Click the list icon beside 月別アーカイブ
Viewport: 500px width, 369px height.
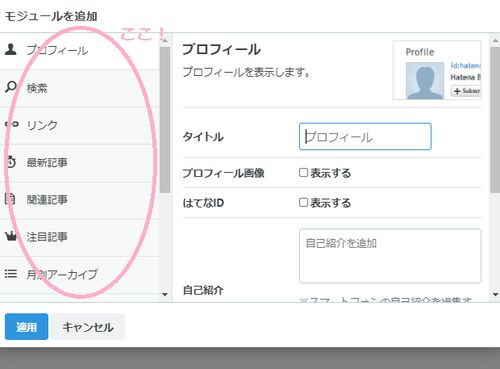point(11,274)
